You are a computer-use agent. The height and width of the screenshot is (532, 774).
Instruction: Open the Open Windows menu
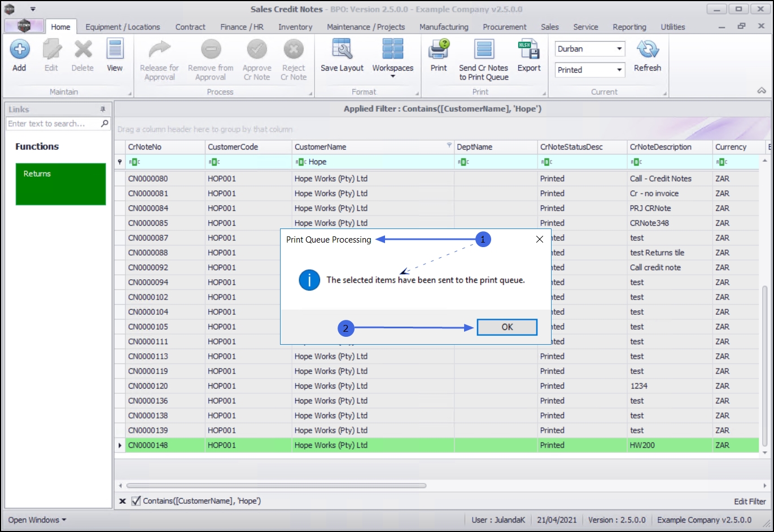tap(37, 520)
